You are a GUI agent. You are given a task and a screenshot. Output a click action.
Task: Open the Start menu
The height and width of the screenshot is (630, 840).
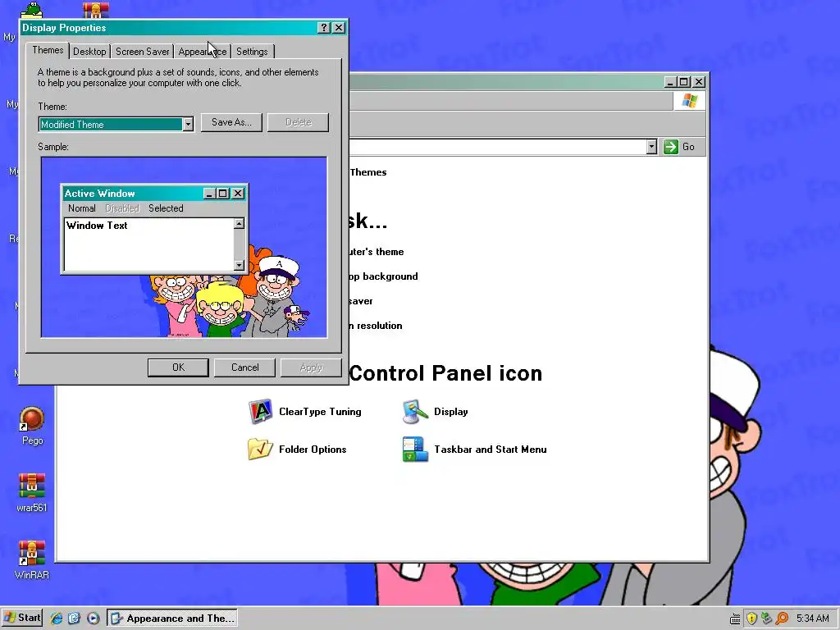click(x=22, y=618)
